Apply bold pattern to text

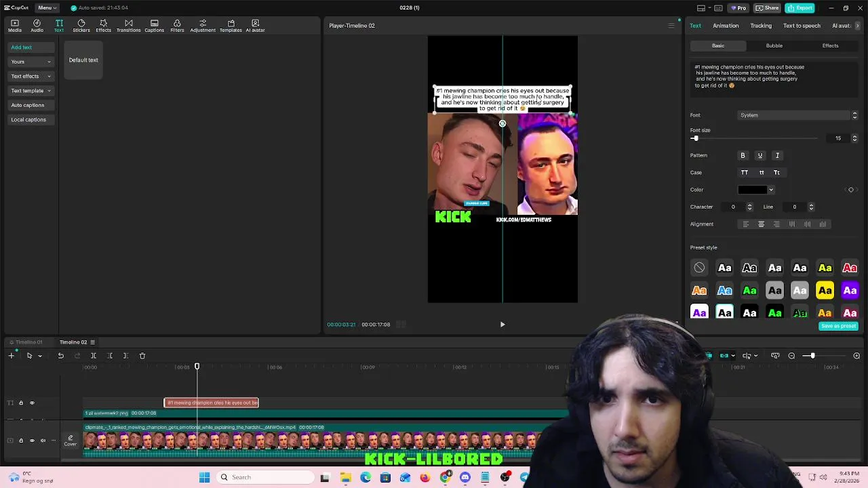(743, 155)
